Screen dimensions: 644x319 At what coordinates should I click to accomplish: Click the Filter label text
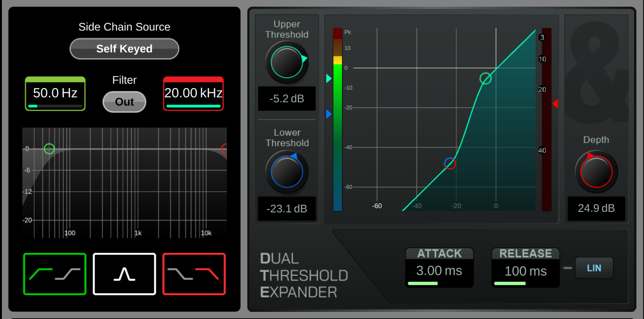tap(124, 80)
